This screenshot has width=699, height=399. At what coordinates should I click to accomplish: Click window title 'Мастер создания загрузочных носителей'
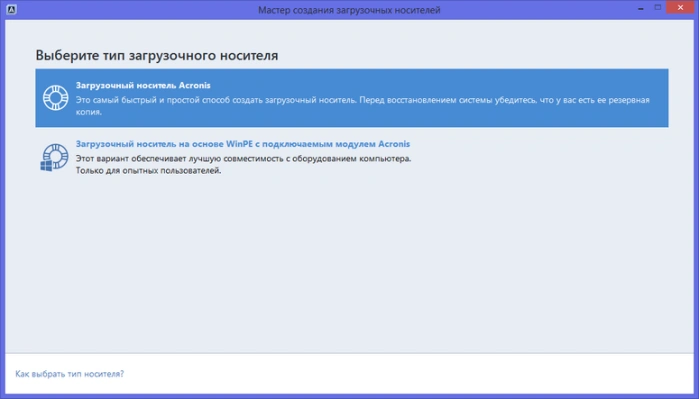point(349,10)
